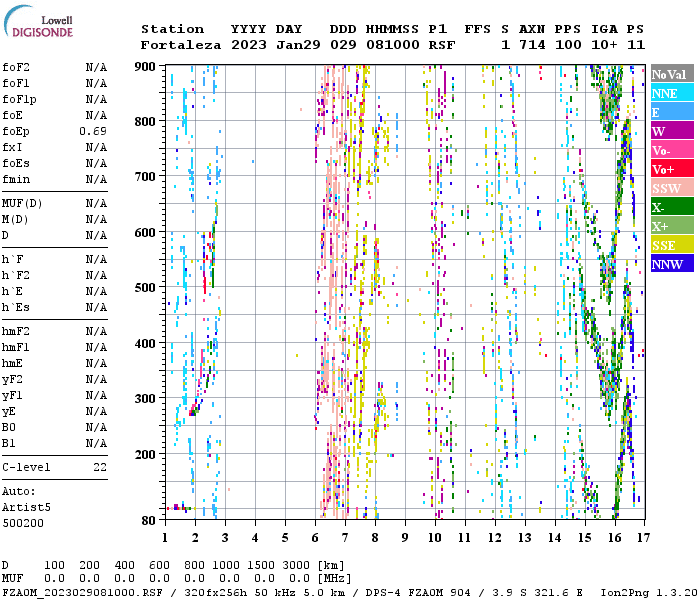Click the 16 MHz frequency axis label
700x600 pixels.
click(x=615, y=538)
